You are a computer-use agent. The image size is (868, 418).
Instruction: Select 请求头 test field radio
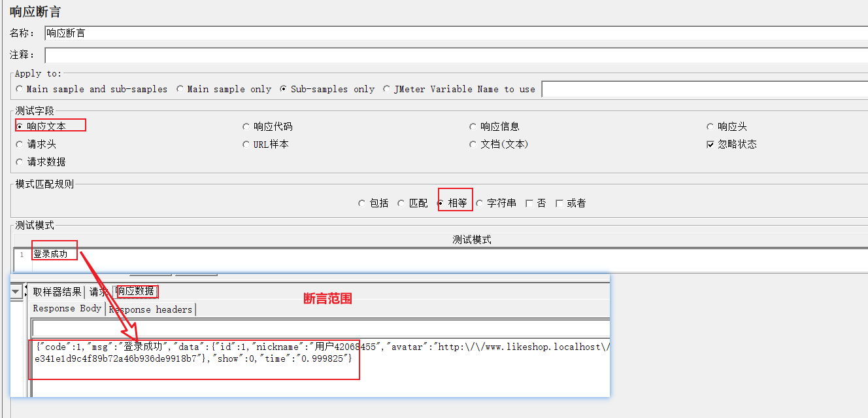[36, 144]
